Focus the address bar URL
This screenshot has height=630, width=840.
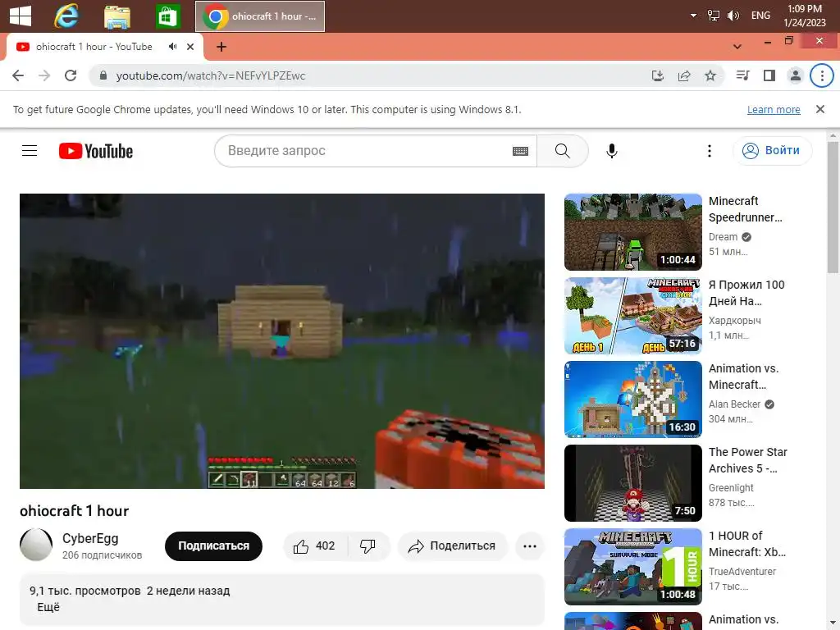(211, 75)
